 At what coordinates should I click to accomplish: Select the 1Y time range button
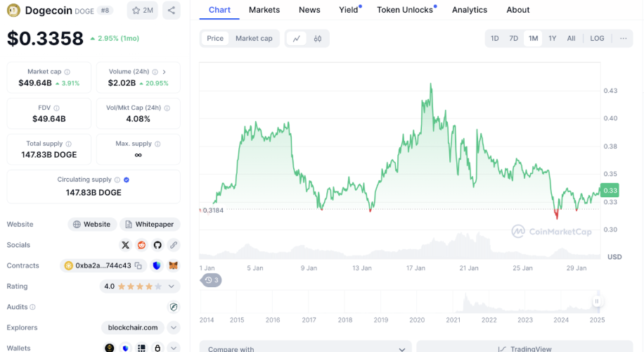click(x=553, y=39)
